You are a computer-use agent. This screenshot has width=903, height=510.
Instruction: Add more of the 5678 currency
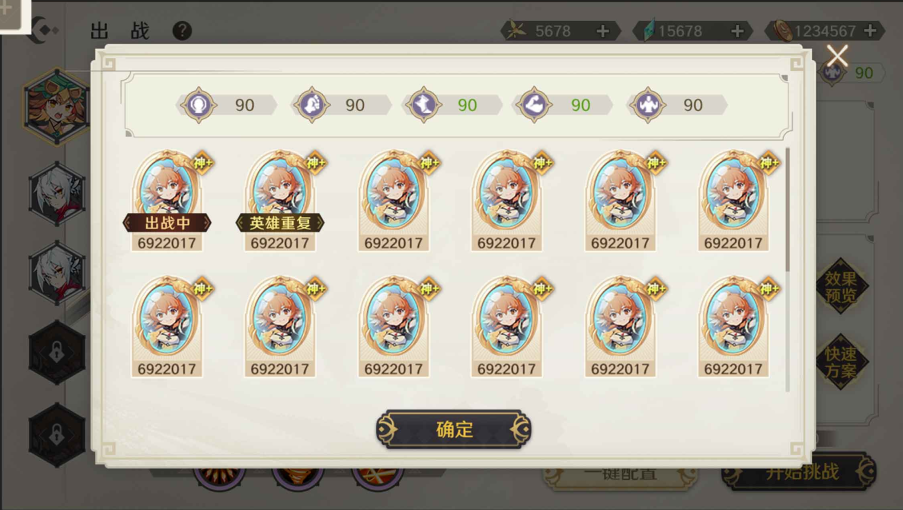(x=602, y=31)
